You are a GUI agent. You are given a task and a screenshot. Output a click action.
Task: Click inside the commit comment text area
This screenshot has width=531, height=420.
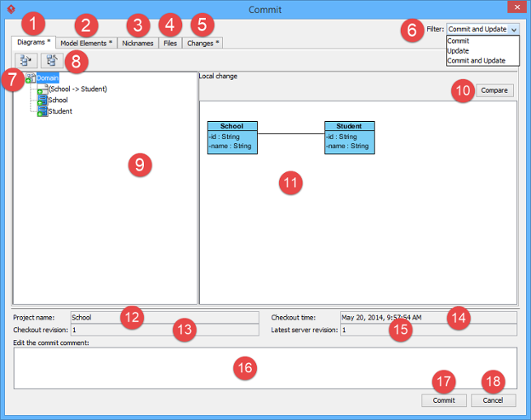[265, 368]
